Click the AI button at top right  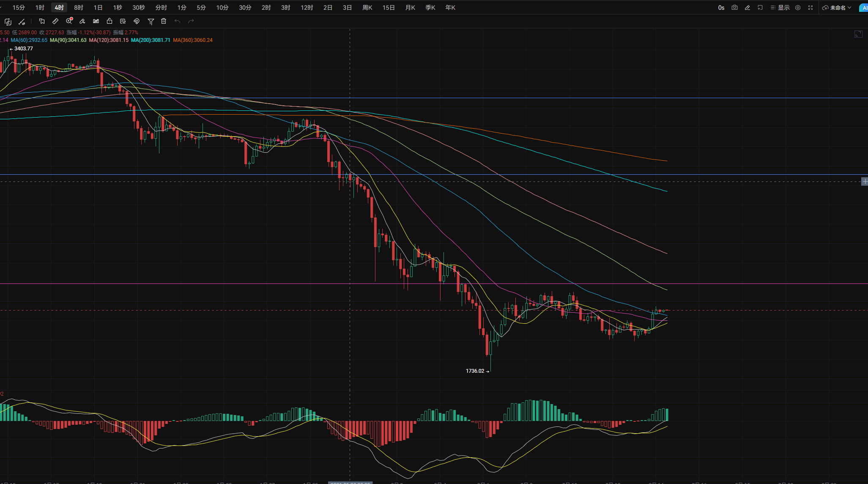click(x=864, y=8)
